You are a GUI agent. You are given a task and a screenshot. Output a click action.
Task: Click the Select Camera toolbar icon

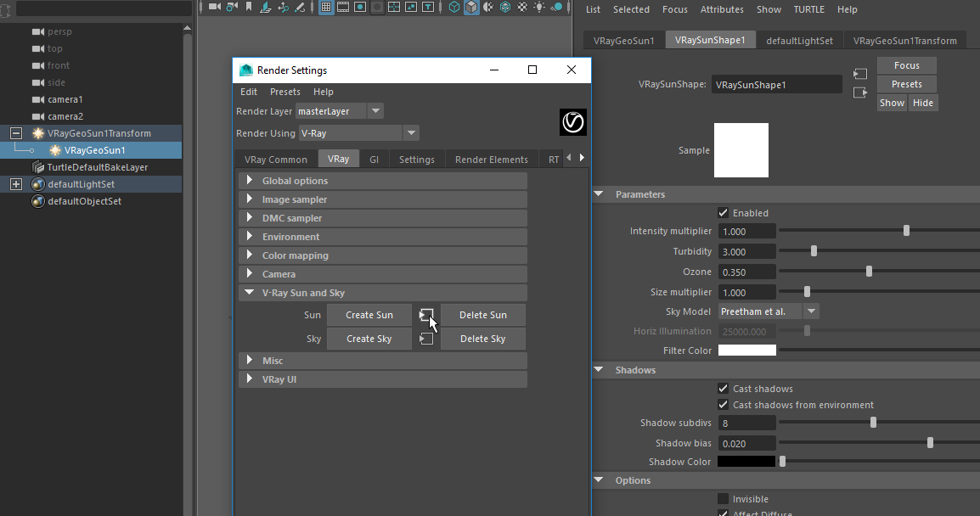pos(214,7)
